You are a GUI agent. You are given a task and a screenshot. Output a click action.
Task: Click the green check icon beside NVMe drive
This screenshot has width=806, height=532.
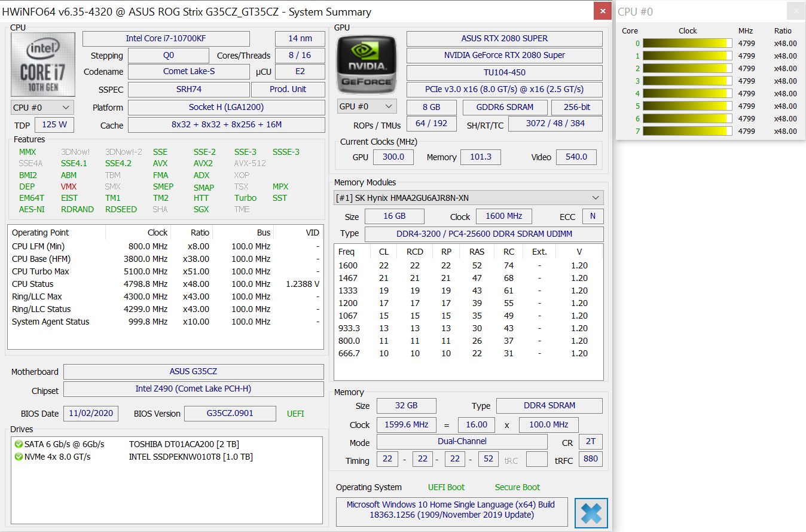[x=19, y=457]
